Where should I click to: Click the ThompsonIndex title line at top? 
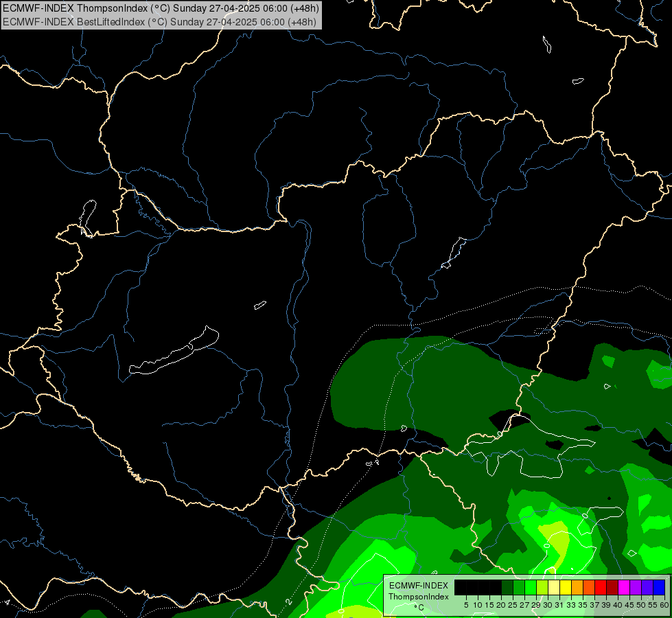point(159,8)
